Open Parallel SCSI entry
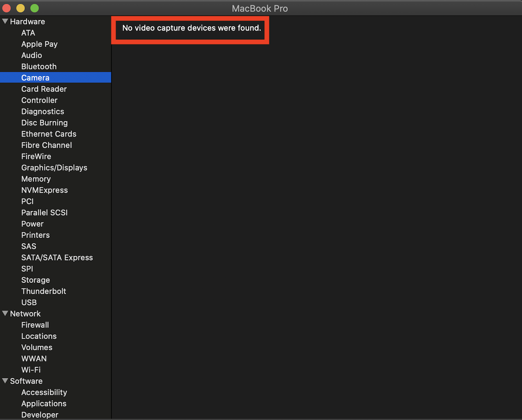The image size is (522, 420). tap(44, 212)
